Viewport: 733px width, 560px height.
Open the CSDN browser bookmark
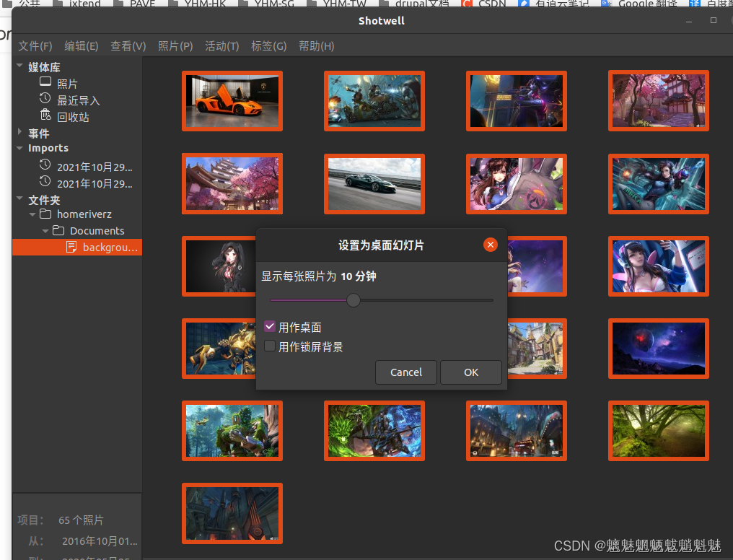pyautogui.click(x=483, y=4)
